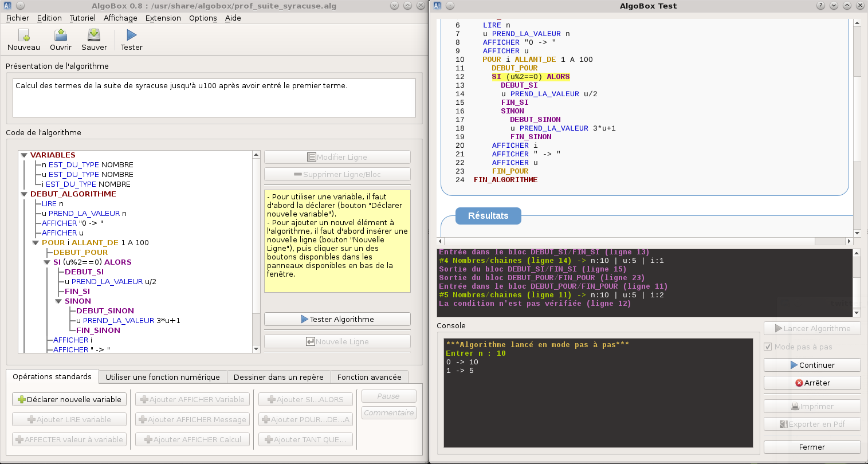Switch to Utiliser une fonction numérique tab
Viewport: 868px width, 464px height.
tap(163, 377)
